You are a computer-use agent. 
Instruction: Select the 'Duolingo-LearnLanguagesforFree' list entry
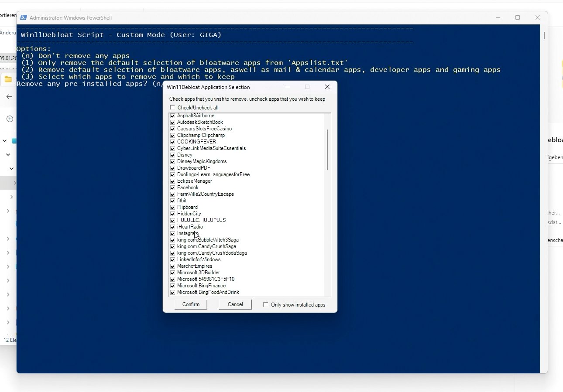pos(213,174)
